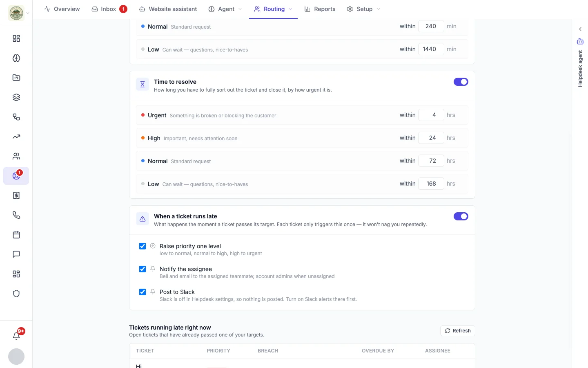
Task: Open the notifications bell with 9+ badge
Action: pos(16,336)
